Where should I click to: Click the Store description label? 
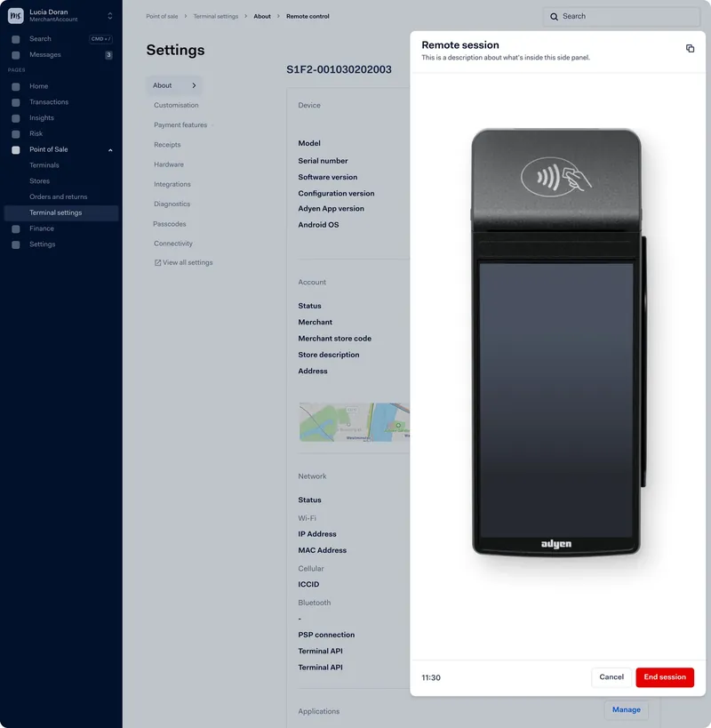[329, 355]
